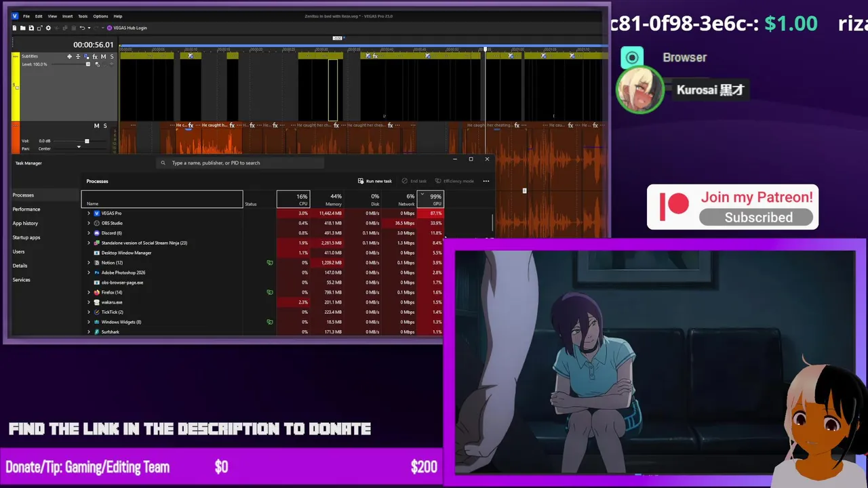868x488 pixels.
Task: Click the Render As export icon in VEGAS
Action: 39,28
